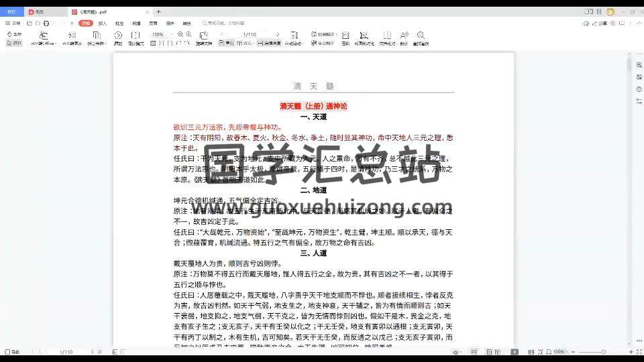The height and width of the screenshot is (362, 644).
Task: Switch to two-page view mode
Action: point(244,43)
